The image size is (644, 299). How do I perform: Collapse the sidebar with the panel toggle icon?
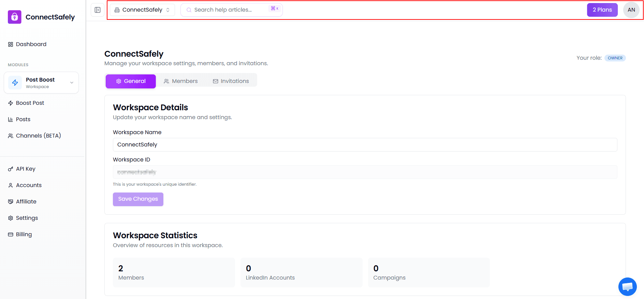98,10
